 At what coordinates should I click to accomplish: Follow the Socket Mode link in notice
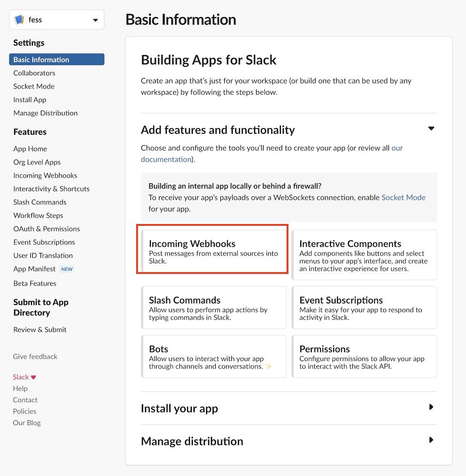[x=403, y=197]
